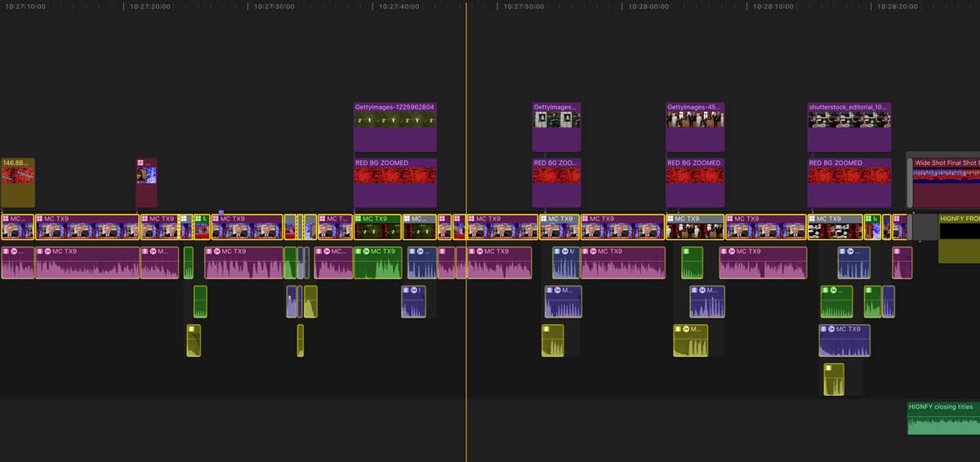Screen dimensions: 980x462
Task: Click multicam icon on small maroon connected clip
Action: [140, 162]
